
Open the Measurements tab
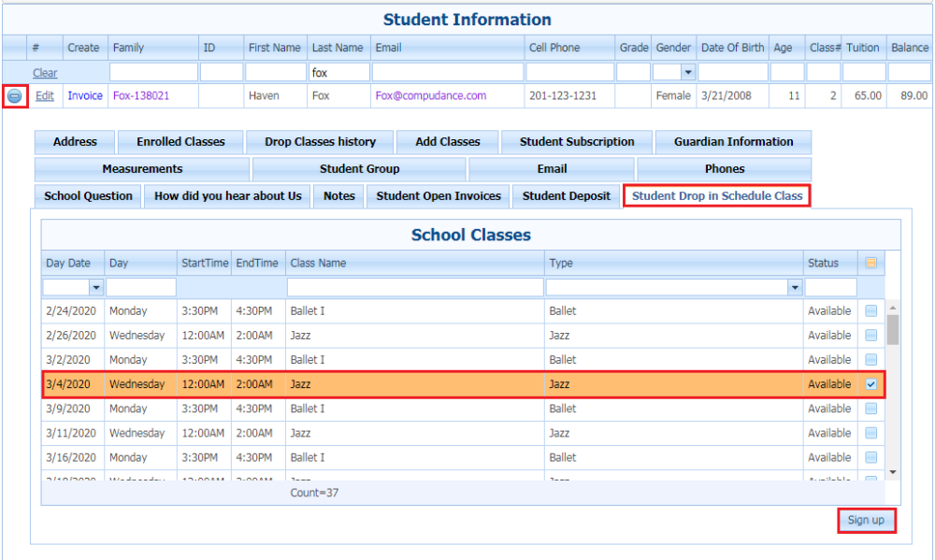[x=141, y=168]
